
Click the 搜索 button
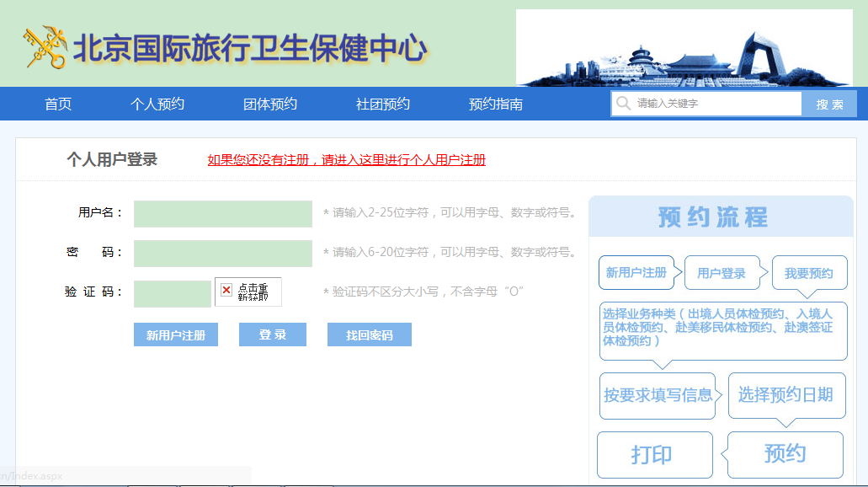(x=829, y=104)
